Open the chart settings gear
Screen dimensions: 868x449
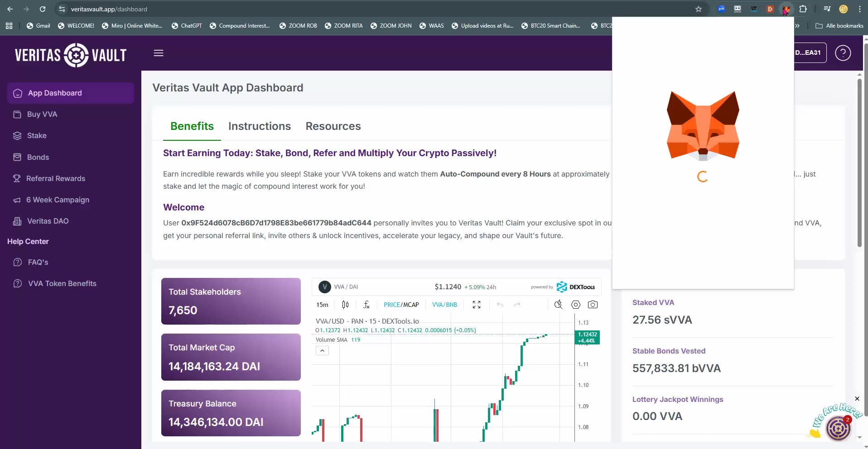tap(575, 305)
